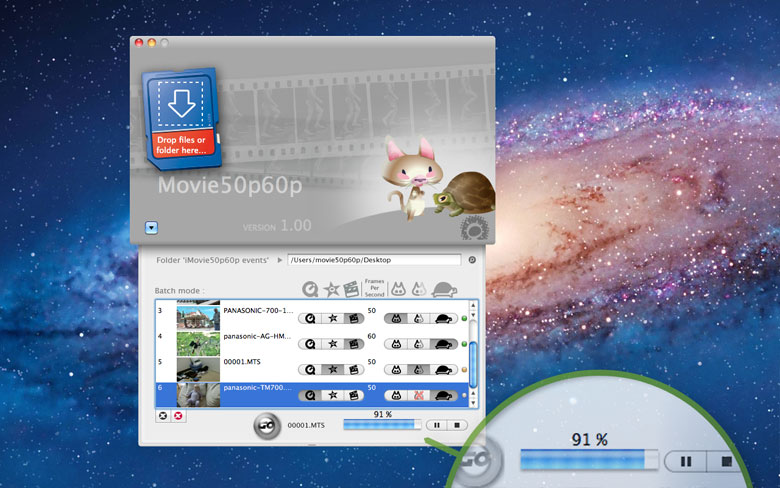Select iMovie star output for PANASONIC-700-1 row
This screenshot has width=780, height=488.
[332, 319]
